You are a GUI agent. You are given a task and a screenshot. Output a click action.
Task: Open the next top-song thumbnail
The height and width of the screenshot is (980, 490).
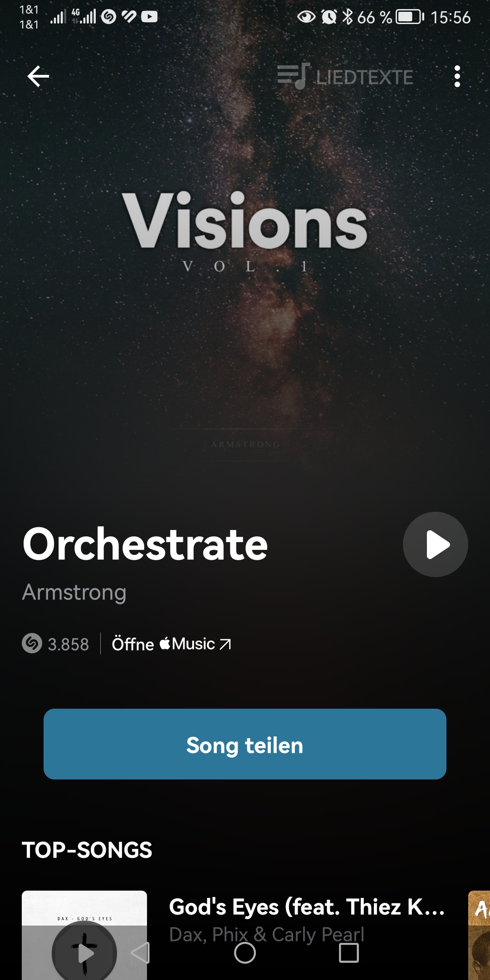click(x=479, y=935)
